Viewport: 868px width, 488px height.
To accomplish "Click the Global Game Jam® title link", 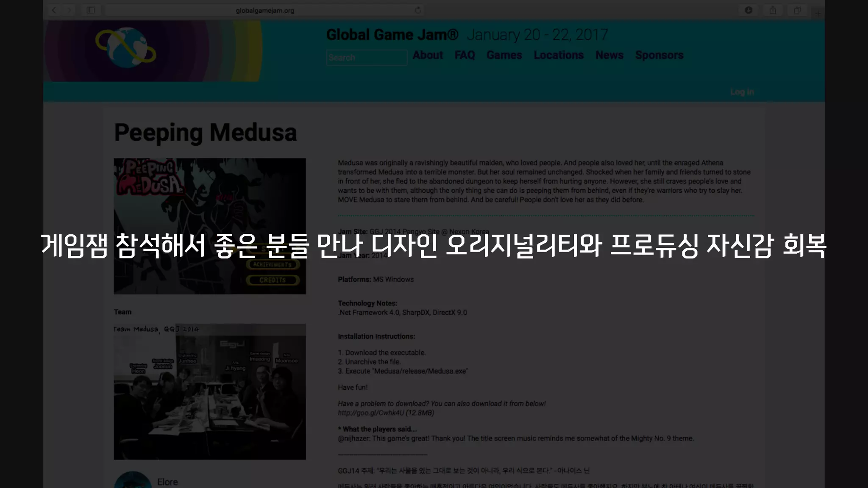I will [x=392, y=35].
